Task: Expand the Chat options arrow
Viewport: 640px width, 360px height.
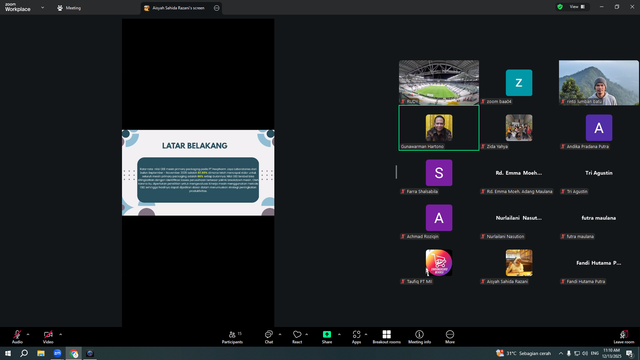Action: click(280, 334)
